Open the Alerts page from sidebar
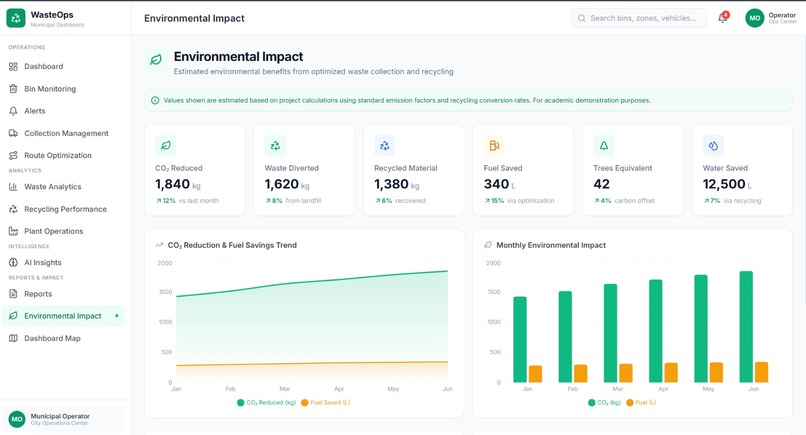806x435 pixels. (x=63, y=111)
